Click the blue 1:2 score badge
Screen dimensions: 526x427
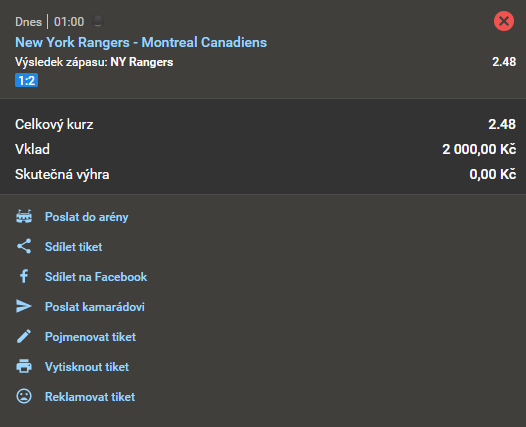click(27, 81)
